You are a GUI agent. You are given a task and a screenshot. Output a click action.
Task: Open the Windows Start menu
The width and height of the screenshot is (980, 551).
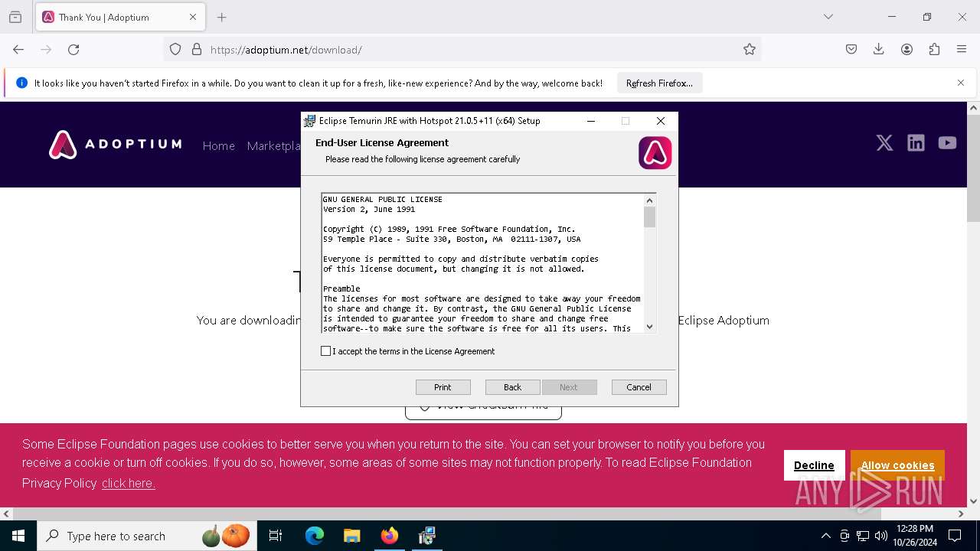coord(18,536)
